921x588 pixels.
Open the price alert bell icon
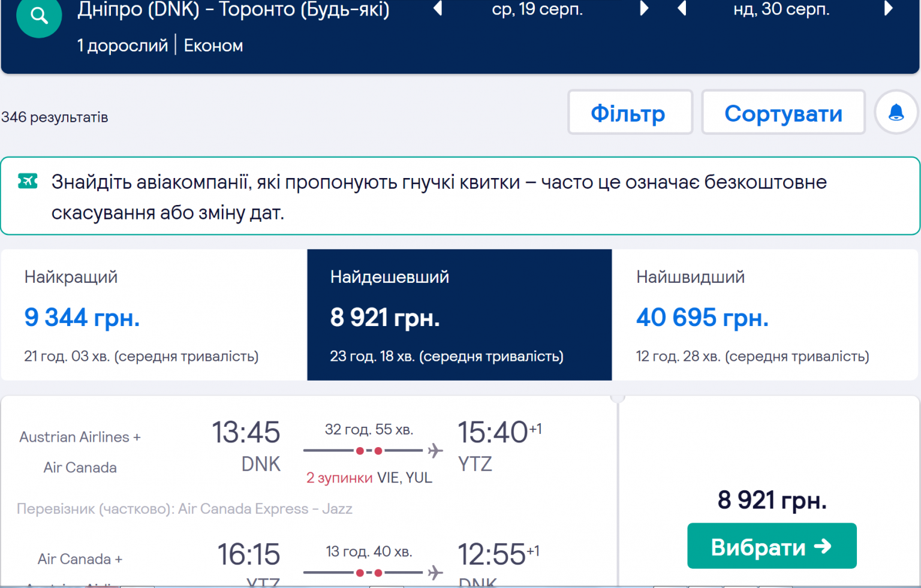pos(896,112)
